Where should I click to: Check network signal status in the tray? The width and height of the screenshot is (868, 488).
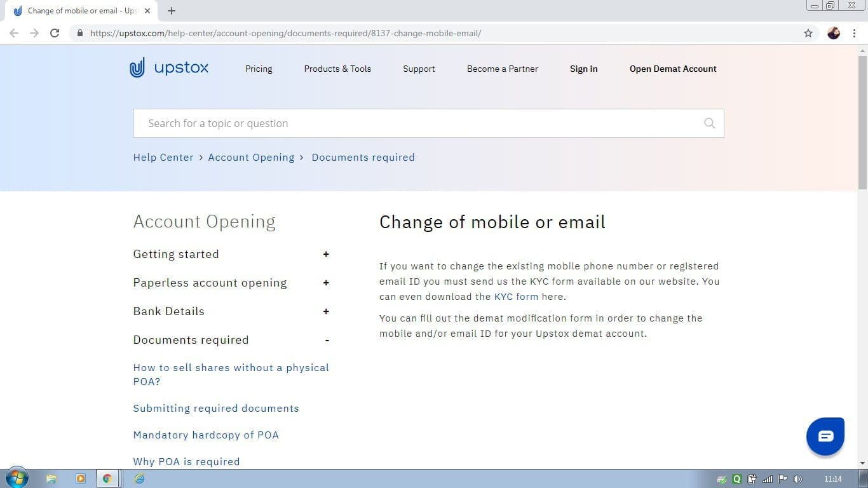[768, 479]
